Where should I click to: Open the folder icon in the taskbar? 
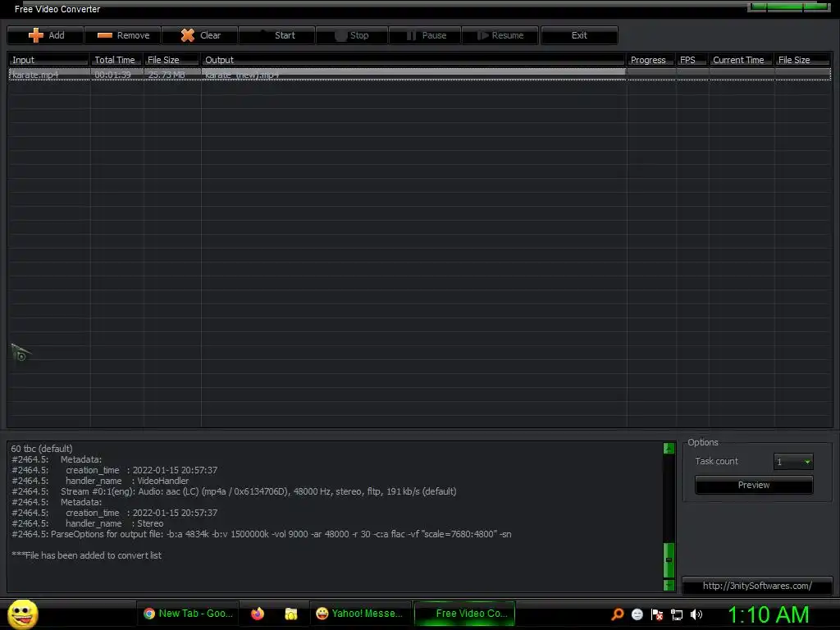[291, 614]
